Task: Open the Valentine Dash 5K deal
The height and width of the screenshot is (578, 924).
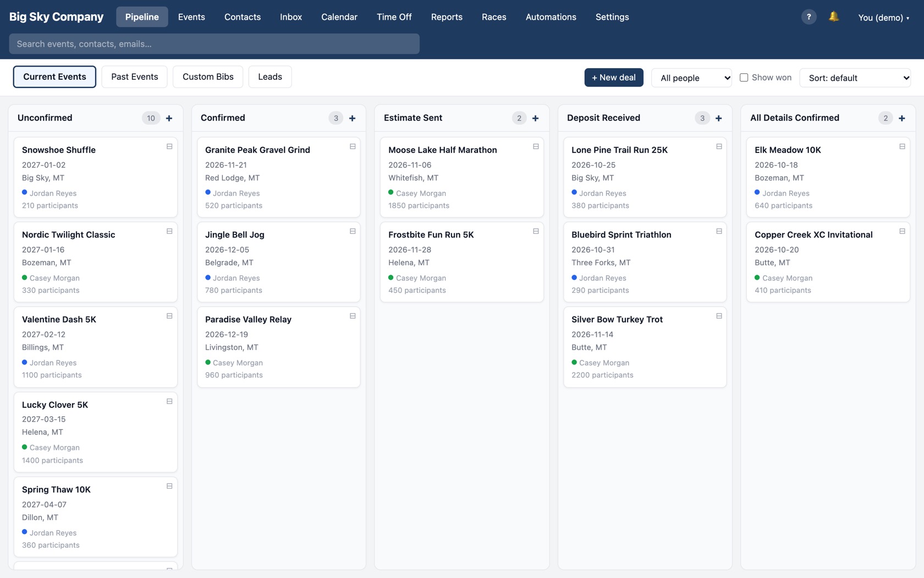Action: pos(96,347)
